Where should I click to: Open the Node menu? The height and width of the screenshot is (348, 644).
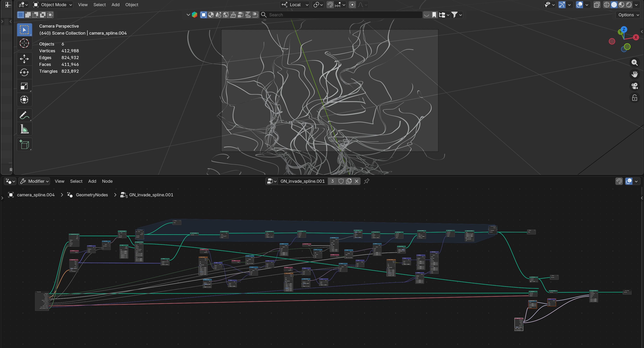point(107,181)
